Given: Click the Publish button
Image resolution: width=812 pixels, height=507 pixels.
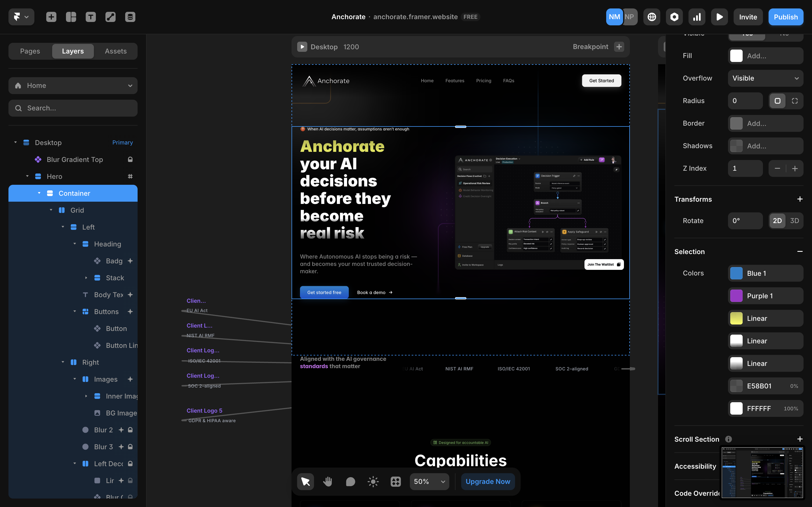Looking at the screenshot, I should [x=785, y=17].
